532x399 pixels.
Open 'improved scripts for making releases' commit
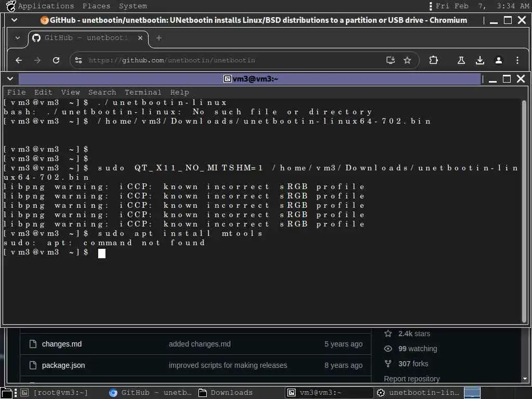(228, 365)
